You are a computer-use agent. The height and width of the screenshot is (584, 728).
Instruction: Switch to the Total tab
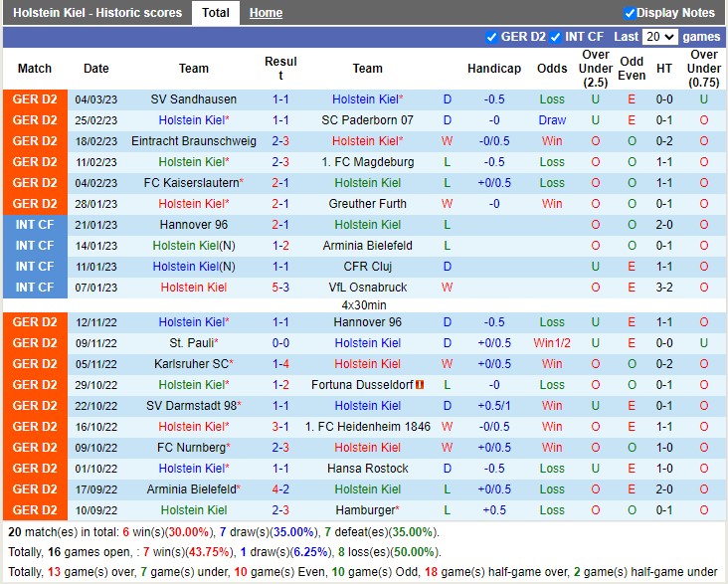(216, 13)
